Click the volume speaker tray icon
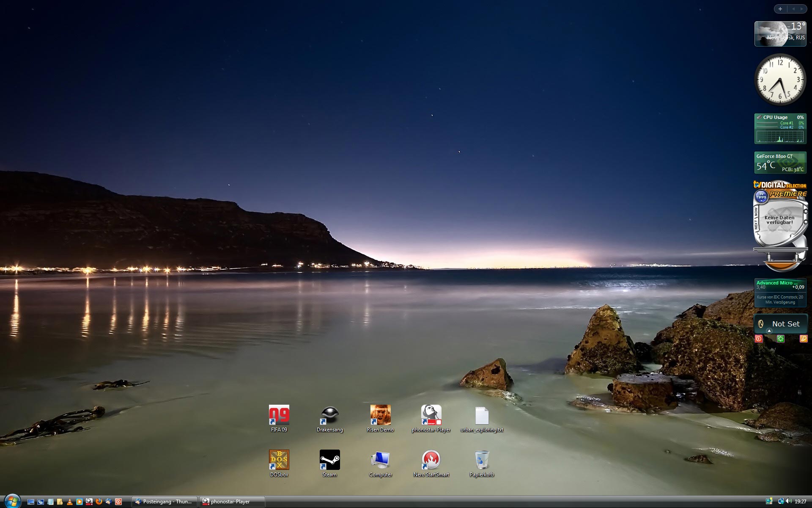812x508 pixels. click(x=788, y=502)
